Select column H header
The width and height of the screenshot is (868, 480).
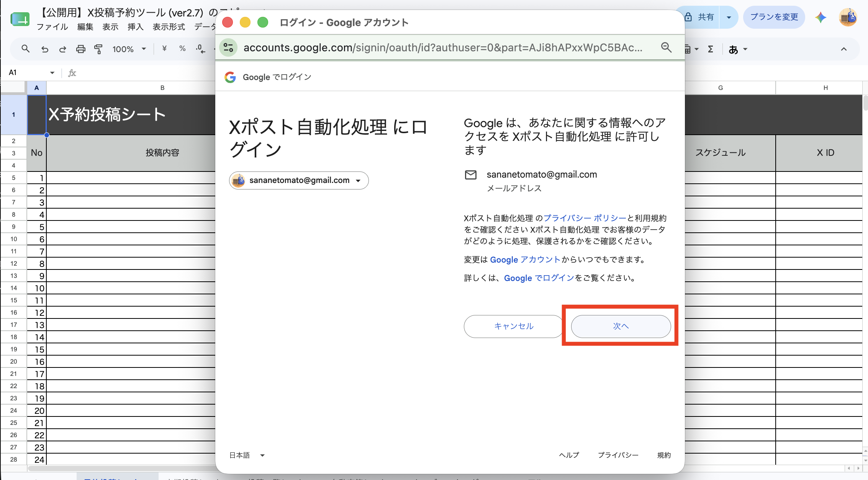825,88
